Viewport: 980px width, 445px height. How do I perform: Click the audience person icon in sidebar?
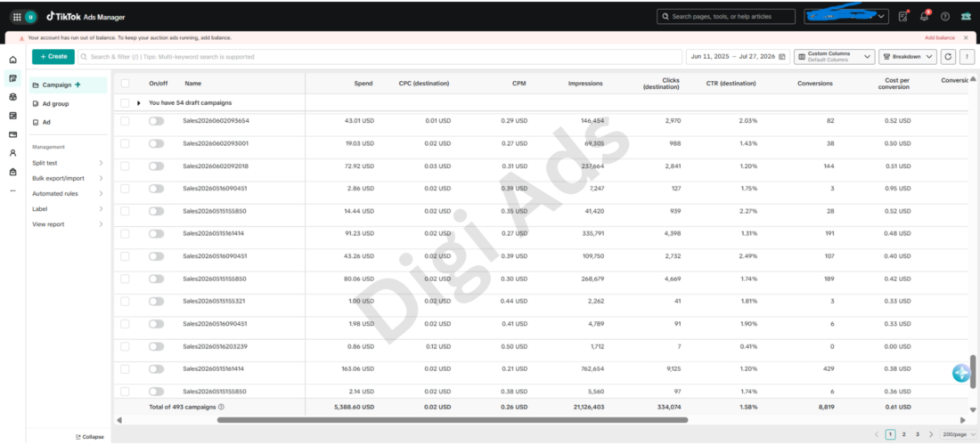point(13,153)
